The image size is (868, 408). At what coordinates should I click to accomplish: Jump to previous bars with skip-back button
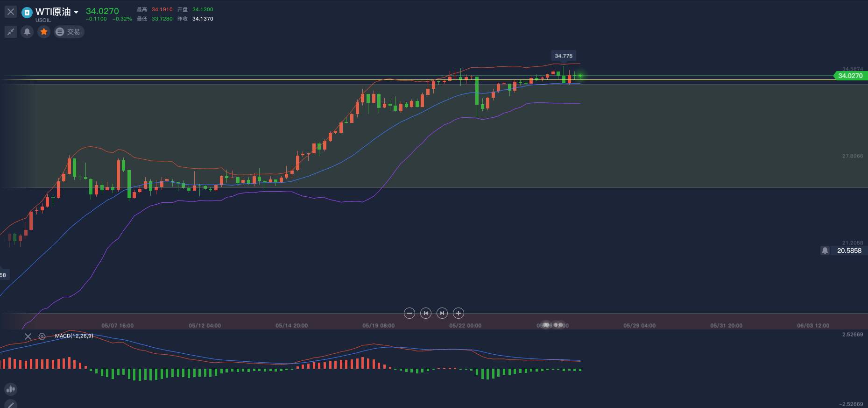coord(426,313)
